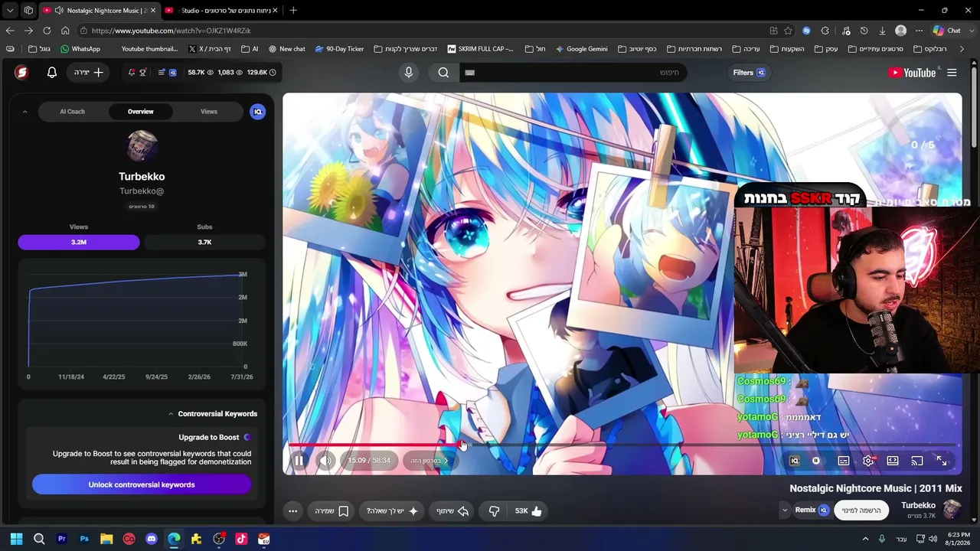
Task: Click the browser address bar URL
Action: 171,31
